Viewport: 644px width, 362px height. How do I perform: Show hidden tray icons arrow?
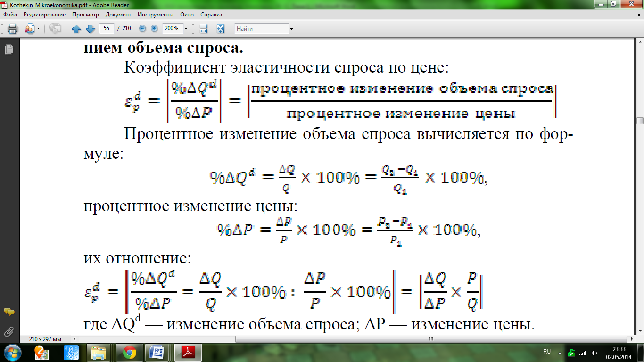pos(559,353)
